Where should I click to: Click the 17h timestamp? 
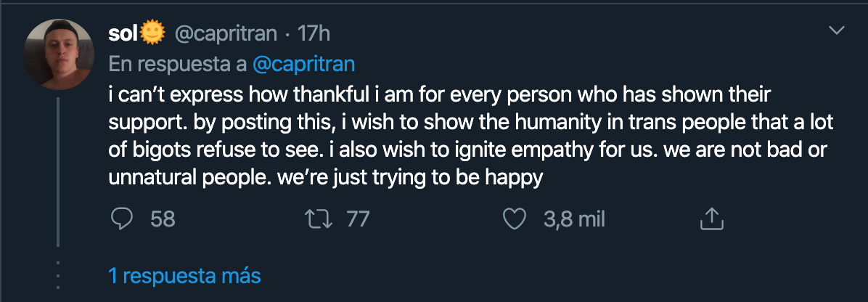(x=316, y=33)
